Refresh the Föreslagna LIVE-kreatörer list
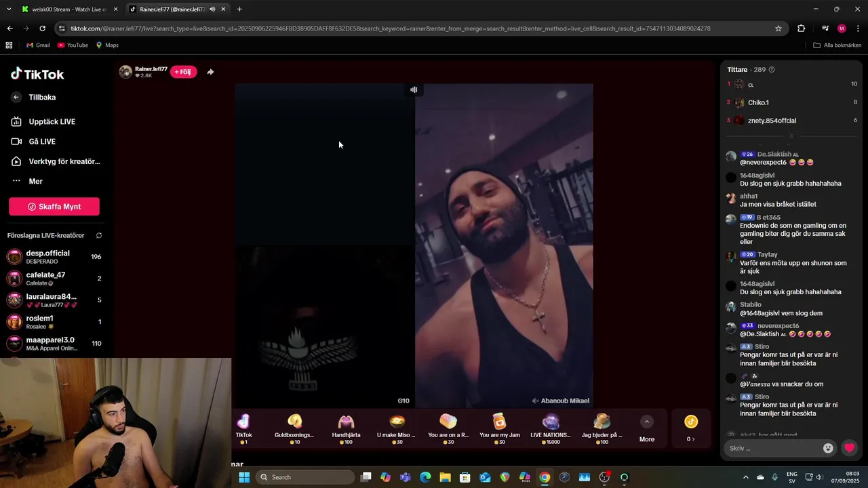Screen dimensions: 868x488 98,235
